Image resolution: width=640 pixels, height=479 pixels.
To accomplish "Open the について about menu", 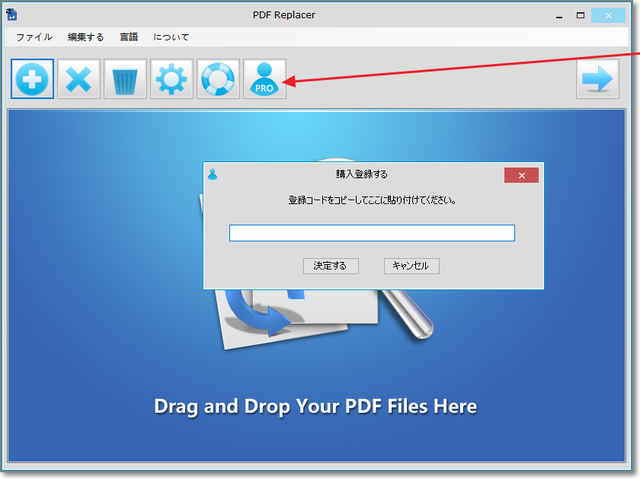I will pyautogui.click(x=171, y=37).
